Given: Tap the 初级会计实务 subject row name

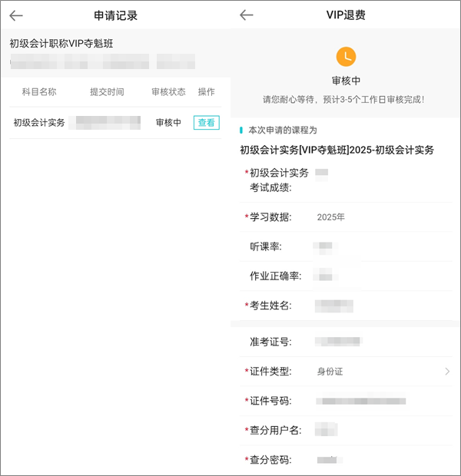Looking at the screenshot, I should [39, 122].
